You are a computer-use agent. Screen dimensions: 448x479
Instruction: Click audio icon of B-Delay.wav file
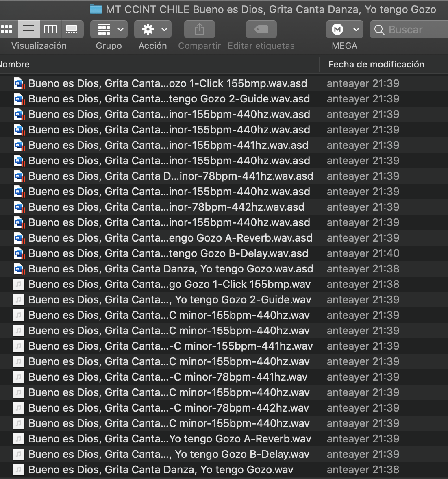(18, 454)
